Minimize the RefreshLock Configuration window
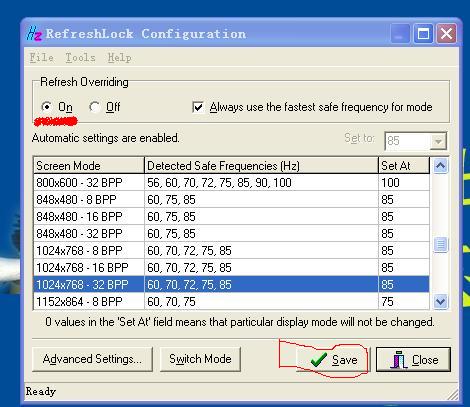 click(400, 33)
